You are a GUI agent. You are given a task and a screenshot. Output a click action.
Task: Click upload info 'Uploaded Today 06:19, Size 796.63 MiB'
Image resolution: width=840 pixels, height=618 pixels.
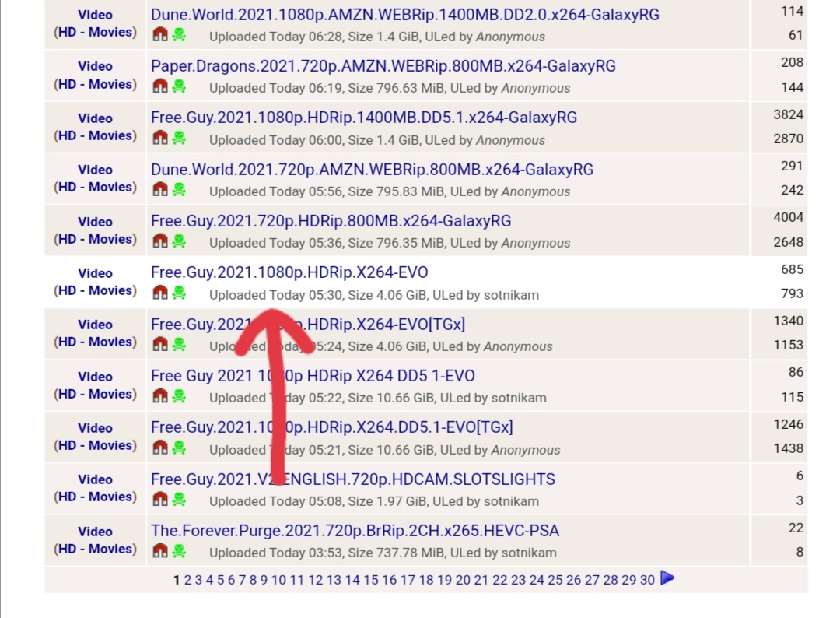[326, 88]
